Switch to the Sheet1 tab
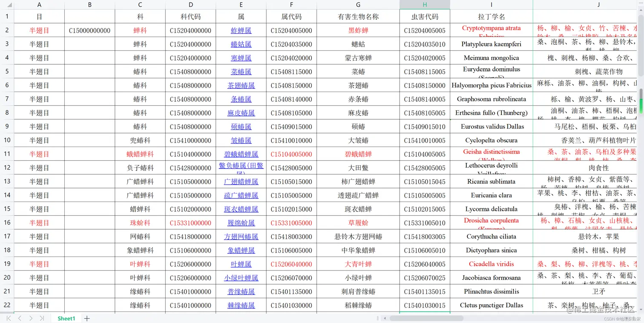Image resolution: width=644 pixels, height=323 pixels. (66, 318)
